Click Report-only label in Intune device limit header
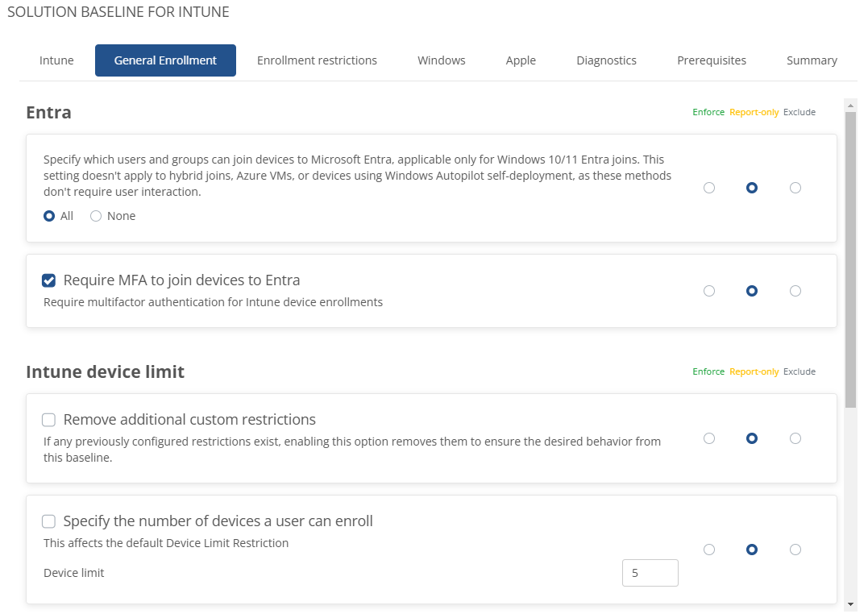Image resolution: width=868 pixels, height=614 pixels. click(754, 371)
